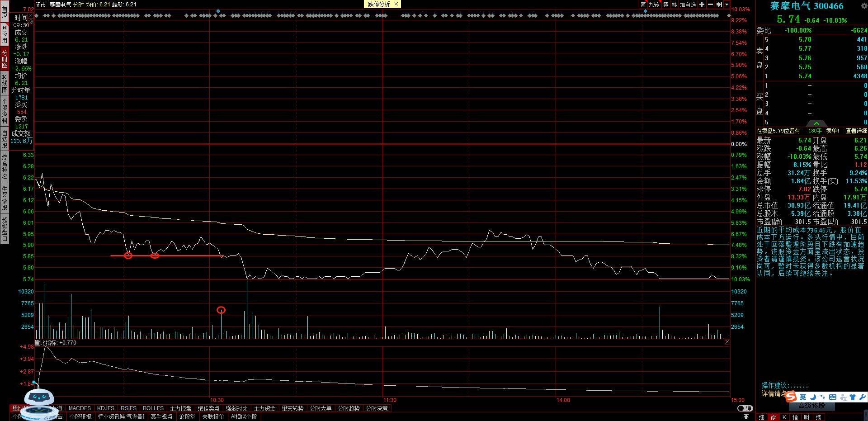Click the red circled volume bar marker
868x421 pixels.
coord(221,310)
